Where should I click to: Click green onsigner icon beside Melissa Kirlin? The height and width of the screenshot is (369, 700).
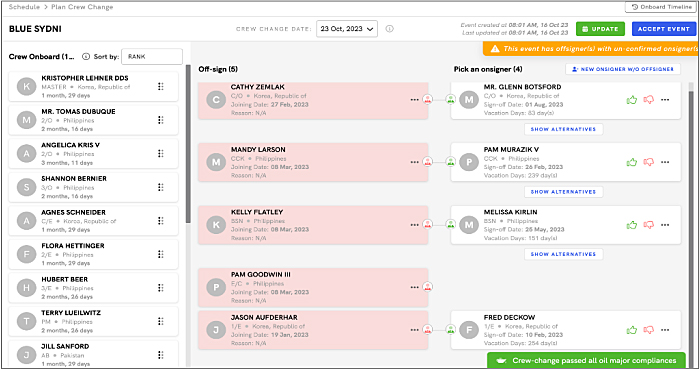(x=450, y=224)
